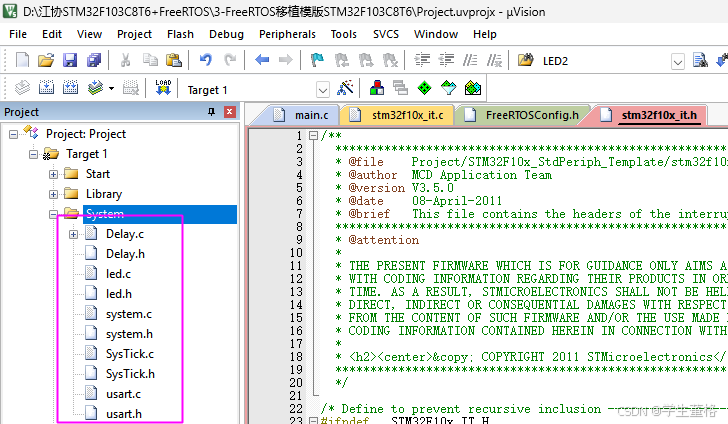
Task: Unindent selected lines icon in toolbar
Action: (x=446, y=60)
